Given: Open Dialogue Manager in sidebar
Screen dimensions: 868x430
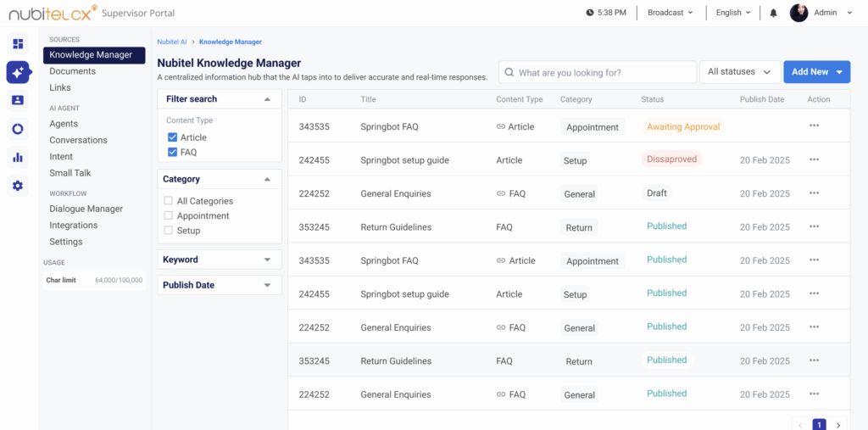Looking at the screenshot, I should (x=86, y=209).
